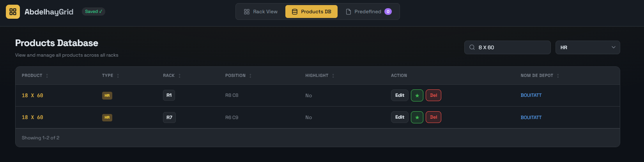Screen dimensions: 644x162
Task: Select product 18 X 60 in rack R1
Action: 32,96
